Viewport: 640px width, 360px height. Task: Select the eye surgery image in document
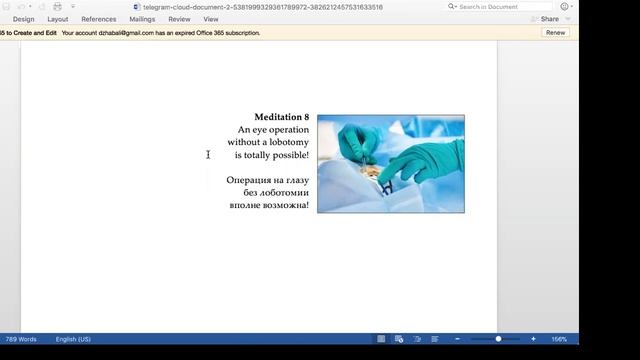pos(391,164)
